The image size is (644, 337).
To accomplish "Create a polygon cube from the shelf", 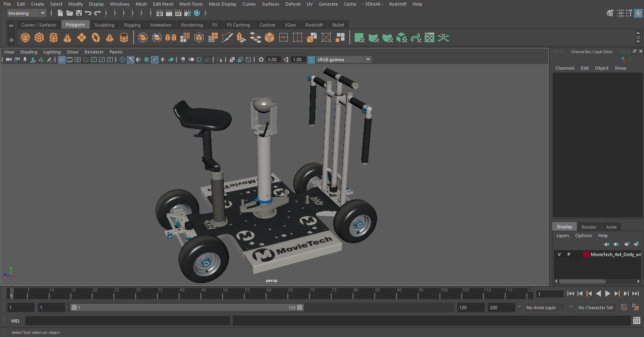I will tap(39, 38).
